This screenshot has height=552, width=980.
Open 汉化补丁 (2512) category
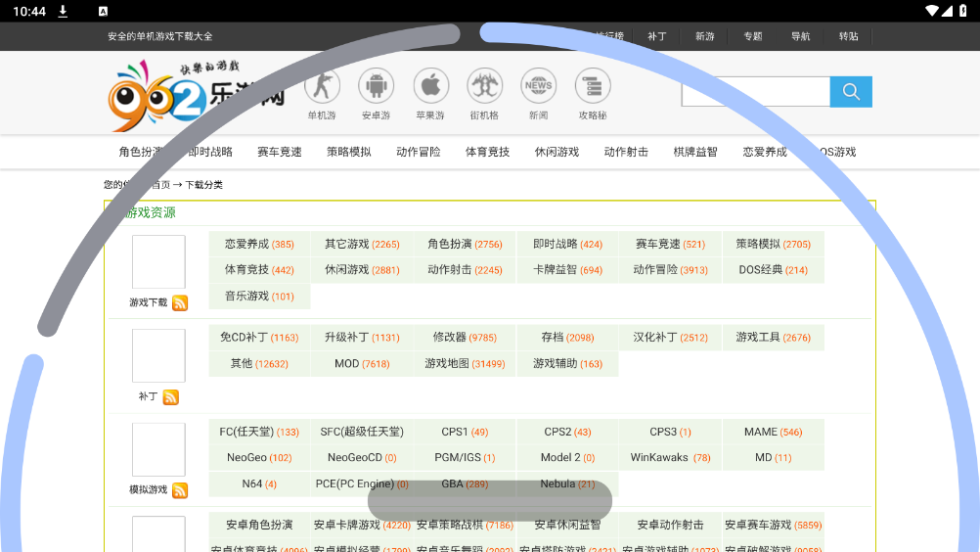670,338
